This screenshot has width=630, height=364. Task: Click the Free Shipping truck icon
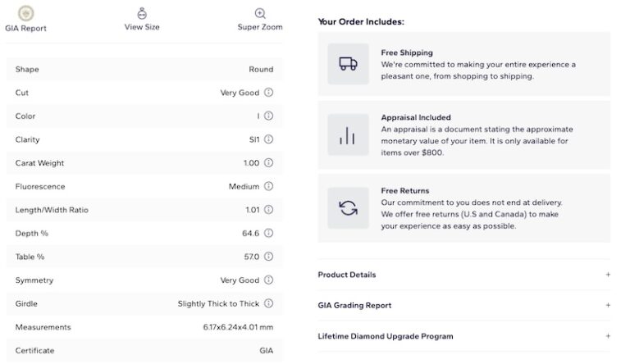348,64
